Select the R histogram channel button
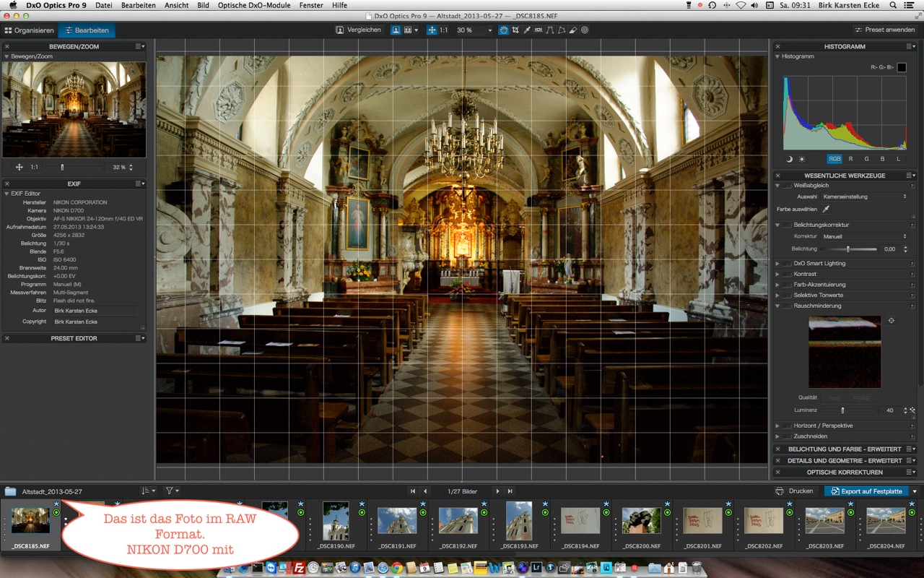 click(x=850, y=159)
